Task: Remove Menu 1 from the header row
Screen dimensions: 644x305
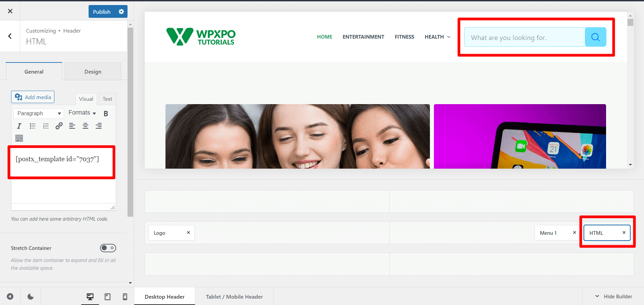Action: 574,232
